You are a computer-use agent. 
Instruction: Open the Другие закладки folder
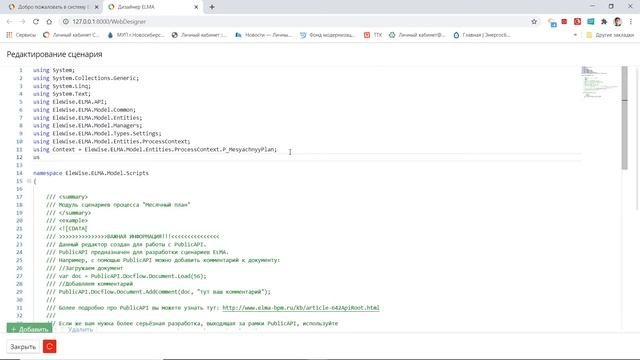tap(610, 35)
